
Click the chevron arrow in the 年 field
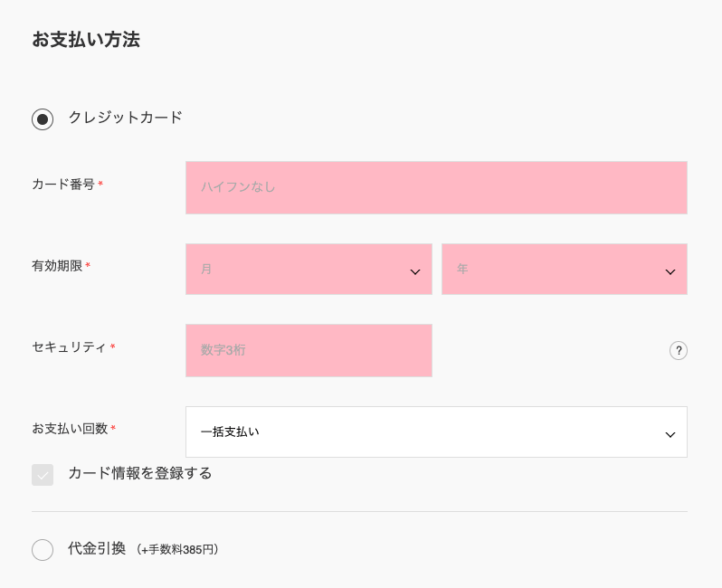(670, 271)
